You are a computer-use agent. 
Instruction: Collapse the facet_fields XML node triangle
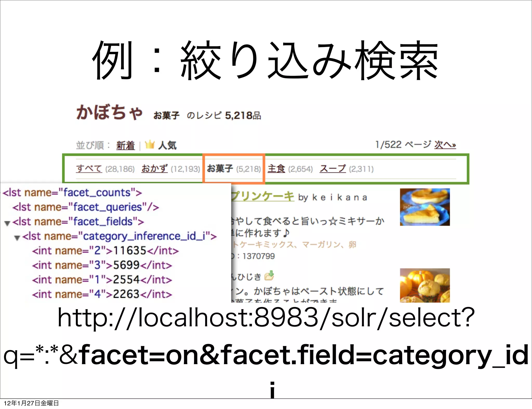point(7,223)
